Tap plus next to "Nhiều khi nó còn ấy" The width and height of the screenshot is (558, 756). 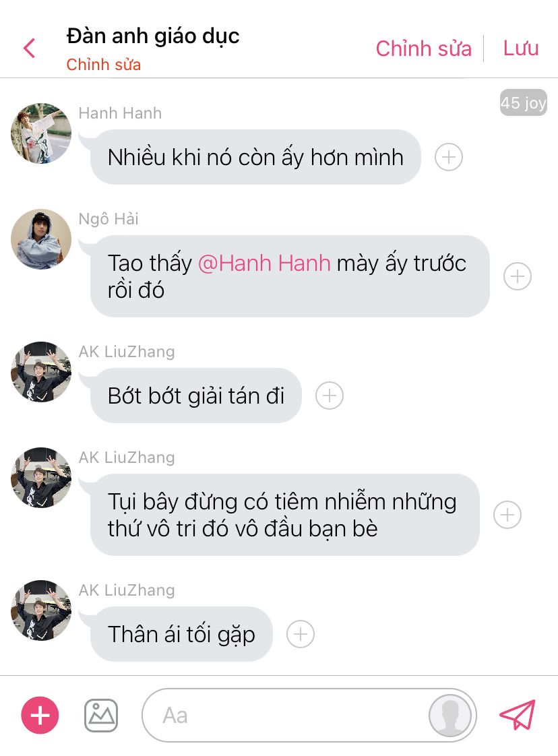449,157
